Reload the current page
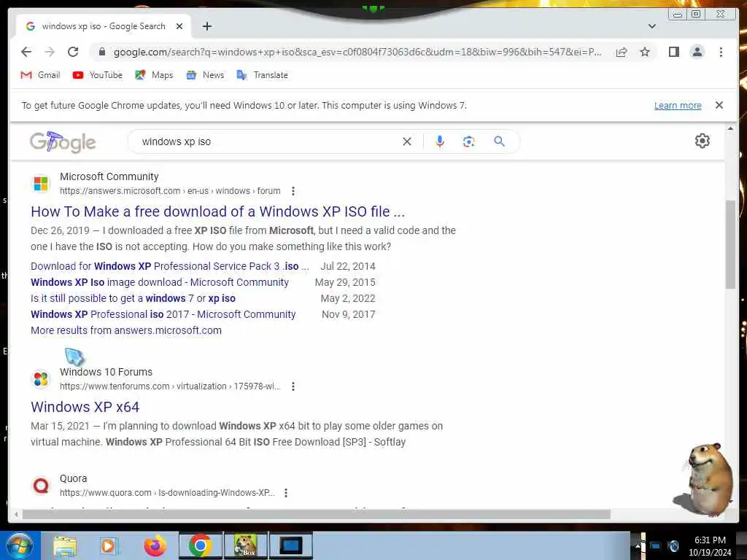The height and width of the screenshot is (560, 747). point(73,52)
